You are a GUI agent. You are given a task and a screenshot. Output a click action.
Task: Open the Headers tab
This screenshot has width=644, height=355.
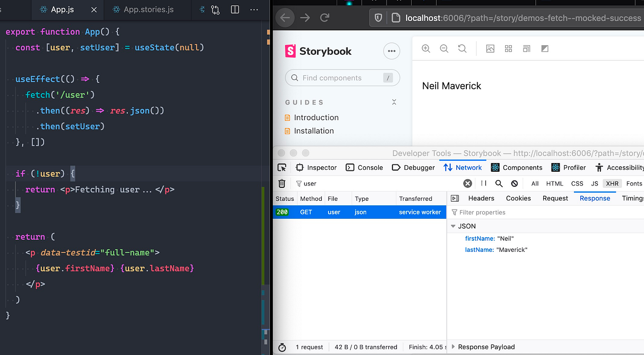pyautogui.click(x=481, y=198)
